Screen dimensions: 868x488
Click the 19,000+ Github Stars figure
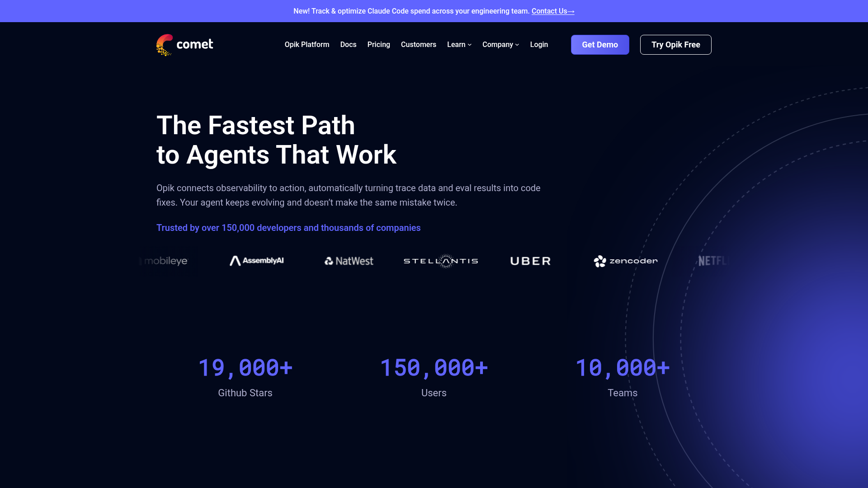point(245,368)
